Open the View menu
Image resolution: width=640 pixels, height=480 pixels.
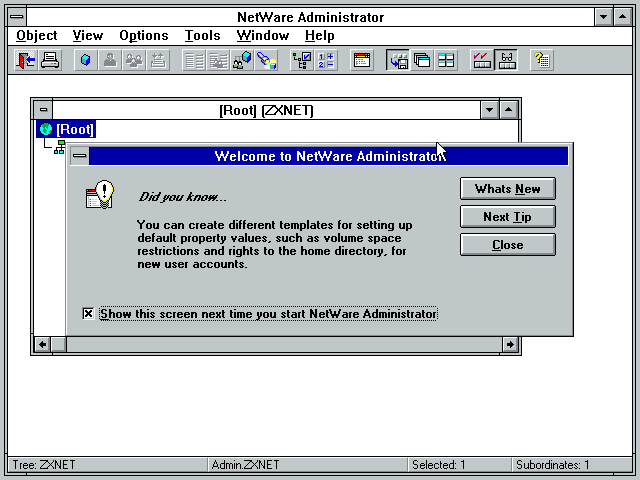[88, 36]
